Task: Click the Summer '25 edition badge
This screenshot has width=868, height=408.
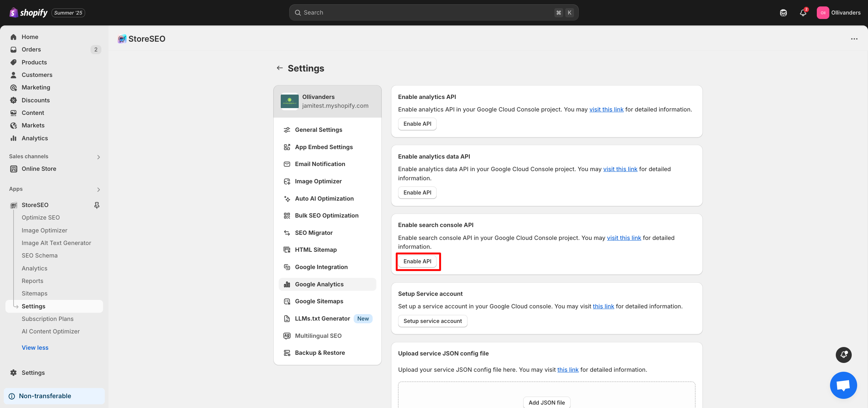Action: pyautogui.click(x=68, y=13)
